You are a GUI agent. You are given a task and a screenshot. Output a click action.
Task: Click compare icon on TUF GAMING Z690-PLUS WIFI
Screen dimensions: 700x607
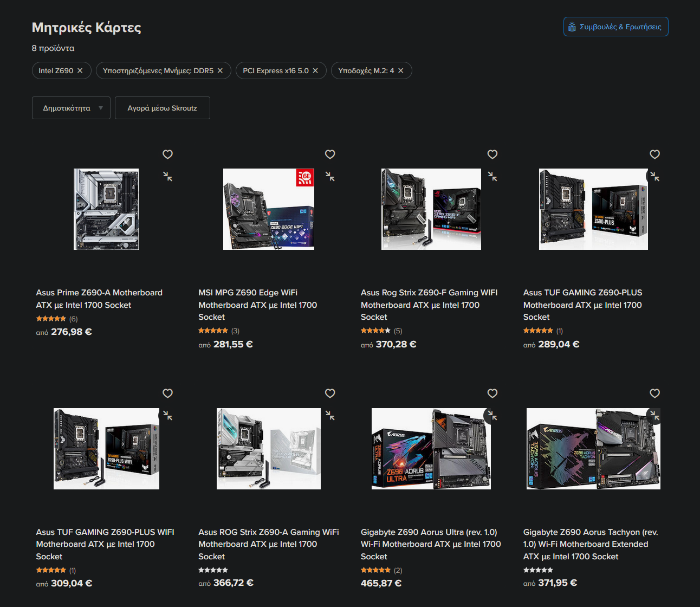pos(167,416)
